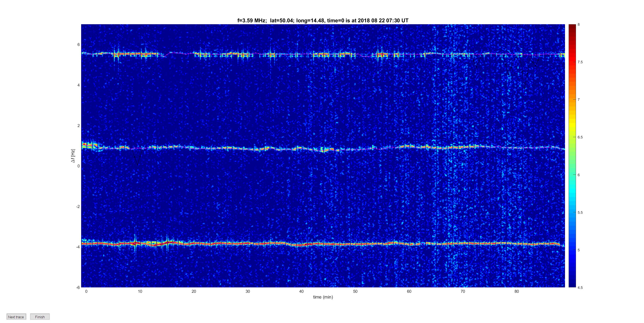Image resolution: width=644 pixels, height=323 pixels.
Task: Click y-axis tick label -4
Action: pyautogui.click(x=78, y=247)
